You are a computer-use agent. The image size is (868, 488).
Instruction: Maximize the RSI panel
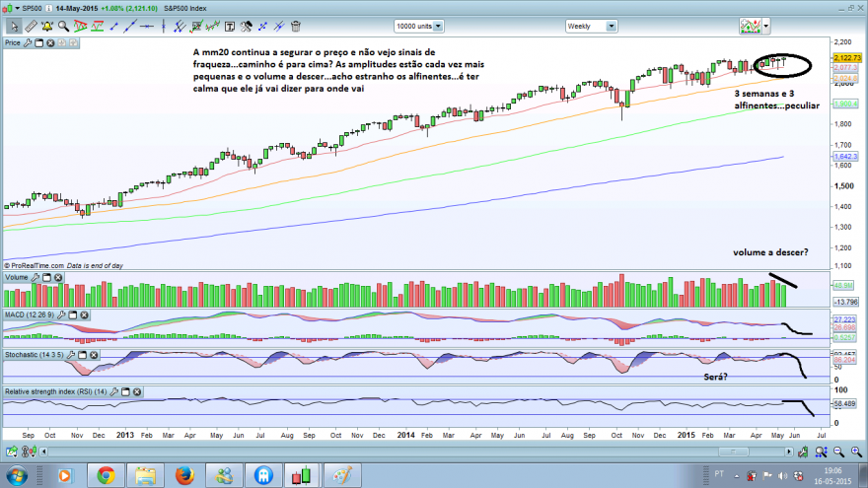click(125, 391)
